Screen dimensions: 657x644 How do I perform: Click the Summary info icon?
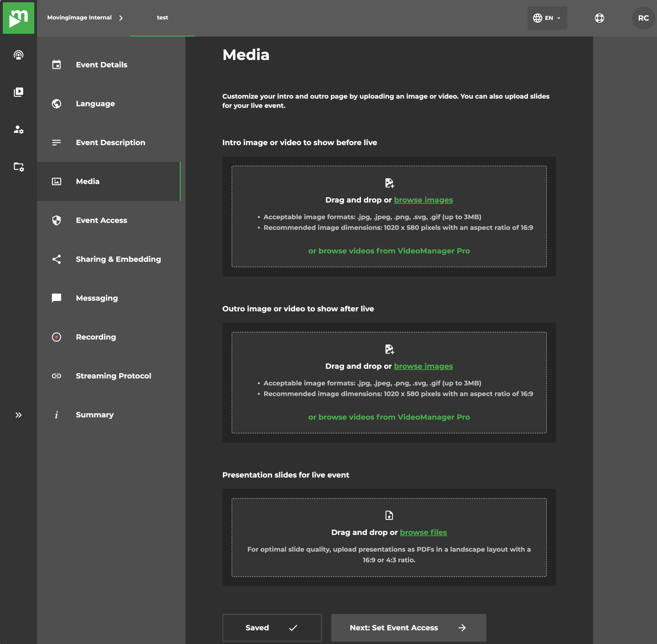(x=57, y=415)
